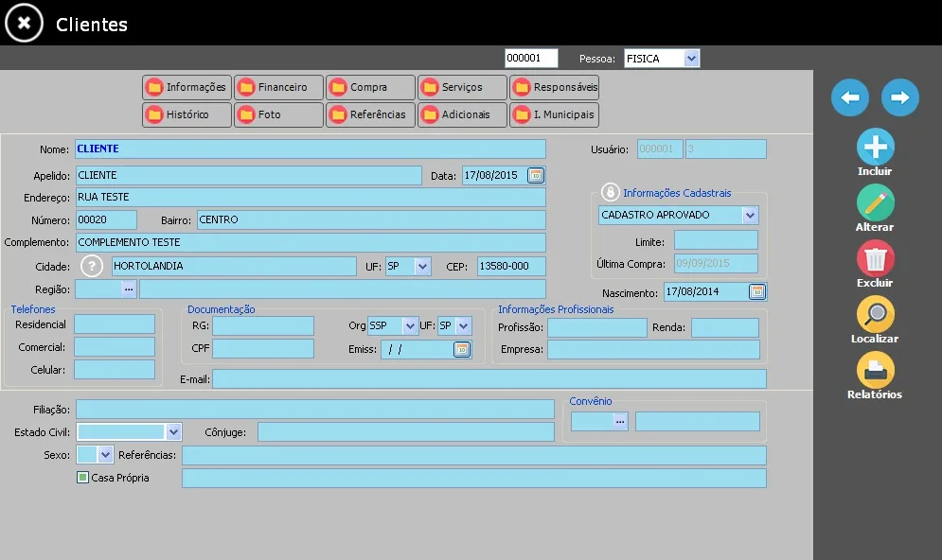Expand the Documentação UF dropdown
Viewport: 942px width, 560px height.
(463, 326)
